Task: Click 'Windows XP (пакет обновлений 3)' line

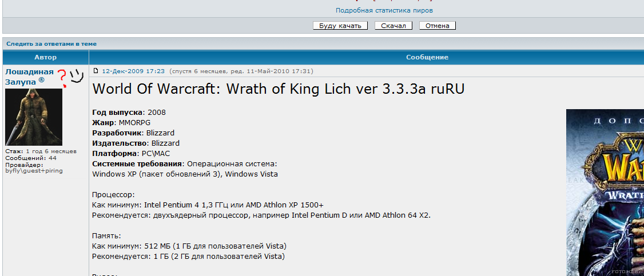Action: 185,174
